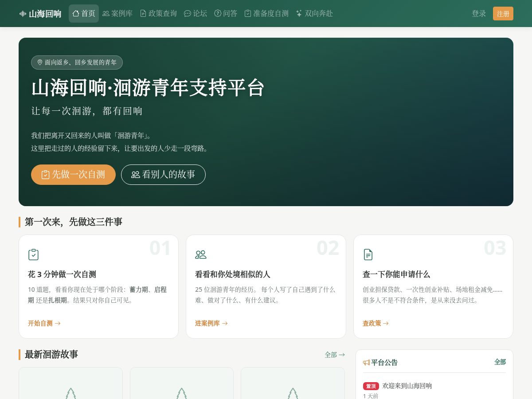532x399 pixels.
Task: Open 准备度自测 from the navigation bar
Action: click(x=266, y=13)
